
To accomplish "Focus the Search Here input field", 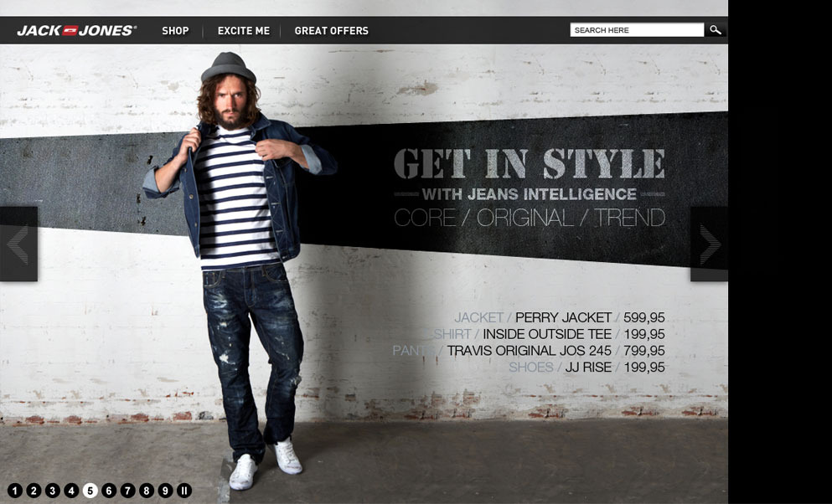I will click(x=637, y=30).
